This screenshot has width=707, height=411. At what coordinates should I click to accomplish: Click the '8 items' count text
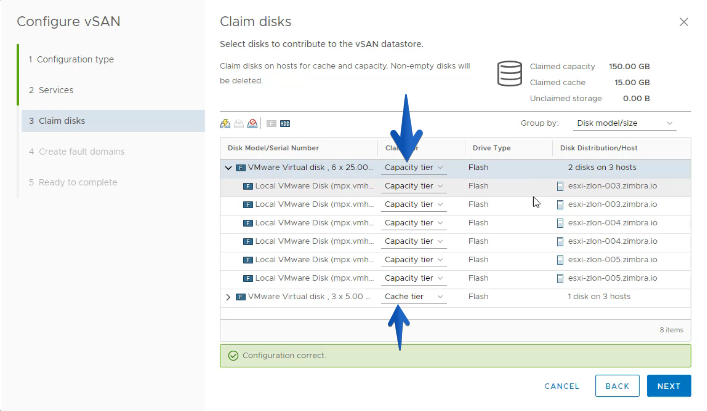point(671,330)
